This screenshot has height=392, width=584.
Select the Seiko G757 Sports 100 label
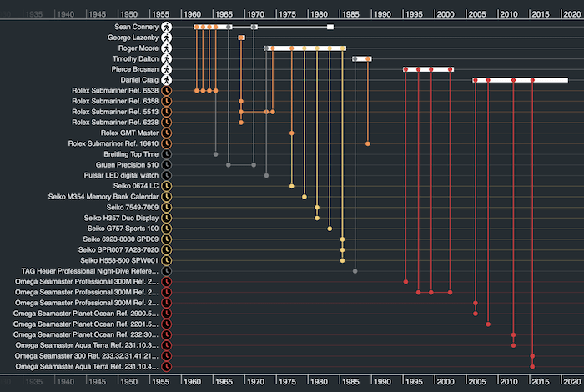pos(123,229)
